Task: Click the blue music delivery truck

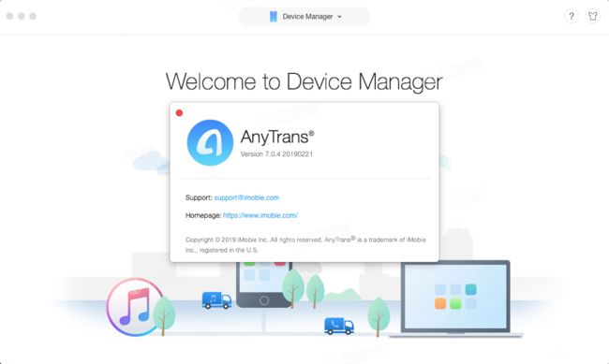Action: 216,300
